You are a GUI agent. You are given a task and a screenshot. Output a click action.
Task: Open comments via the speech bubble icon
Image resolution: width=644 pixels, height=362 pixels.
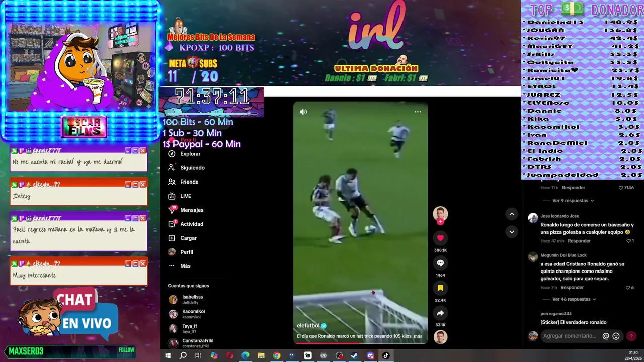click(x=440, y=263)
